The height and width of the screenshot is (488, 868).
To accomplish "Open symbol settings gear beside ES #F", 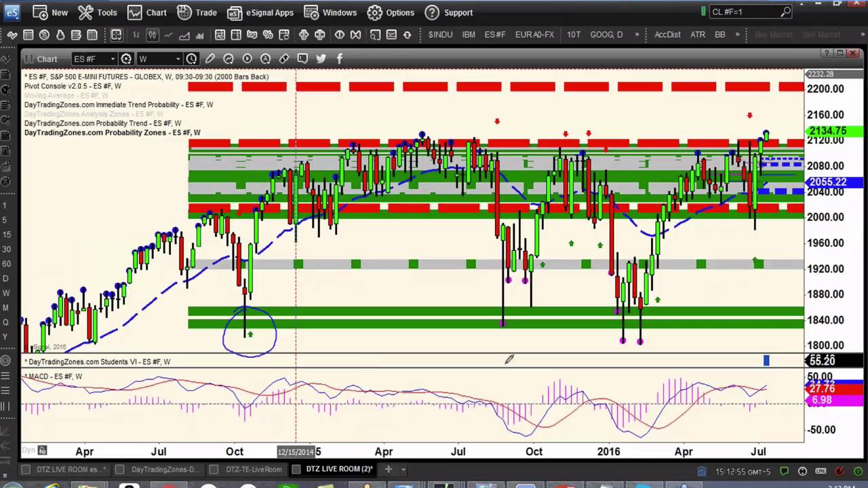I will (126, 59).
